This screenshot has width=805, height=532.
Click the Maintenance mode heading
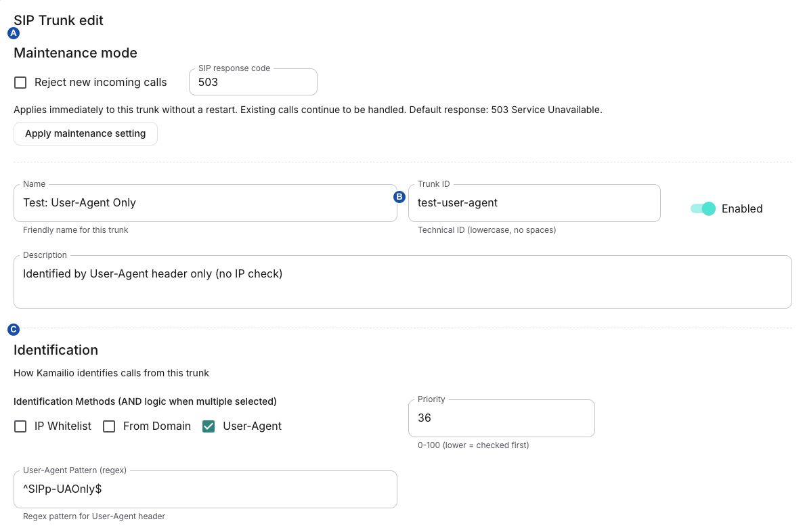tap(75, 53)
